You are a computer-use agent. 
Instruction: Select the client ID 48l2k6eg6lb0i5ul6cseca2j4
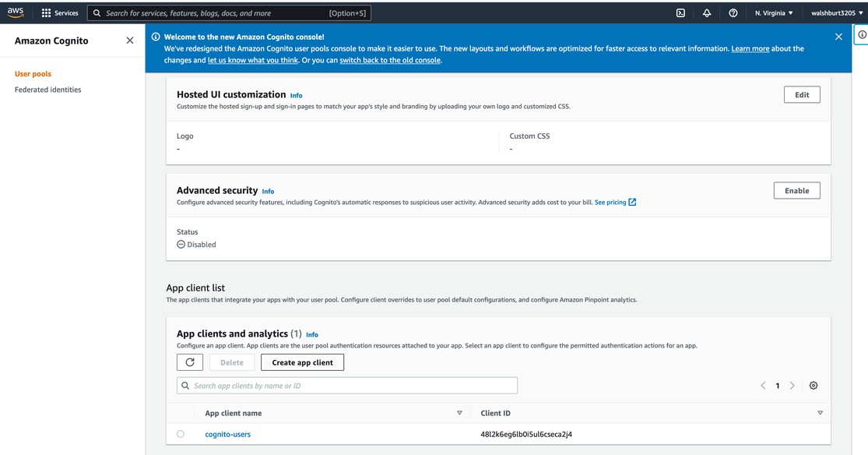526,435
